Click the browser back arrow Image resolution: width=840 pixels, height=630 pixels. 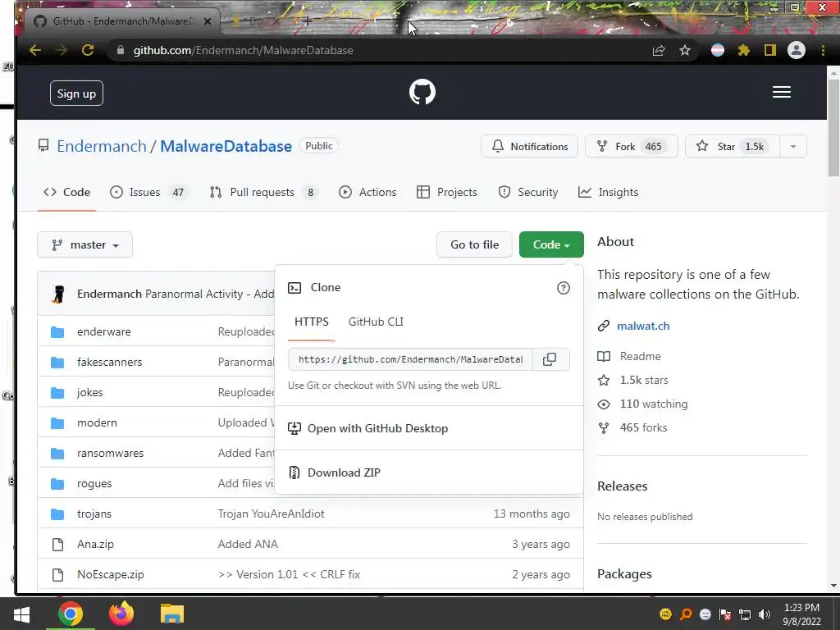click(35, 50)
